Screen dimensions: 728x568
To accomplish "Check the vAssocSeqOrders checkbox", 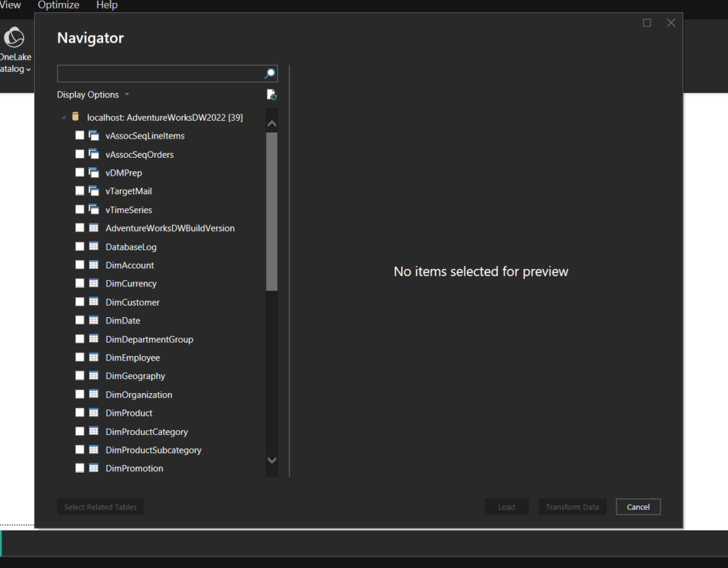I will pyautogui.click(x=80, y=154).
